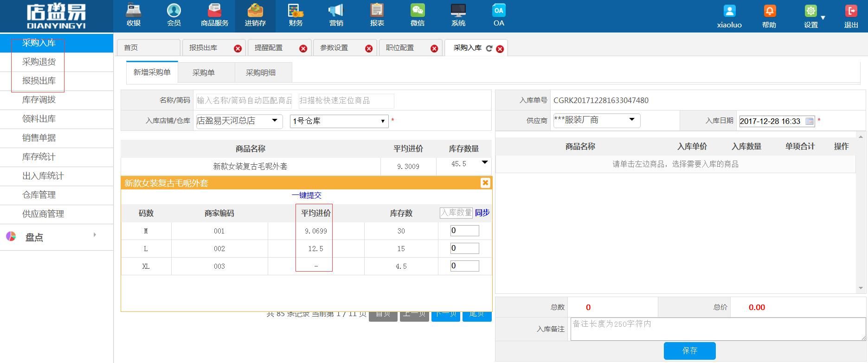Screen dimensions: 868x363
Task: Open the 财务 finance module
Action: [296, 15]
